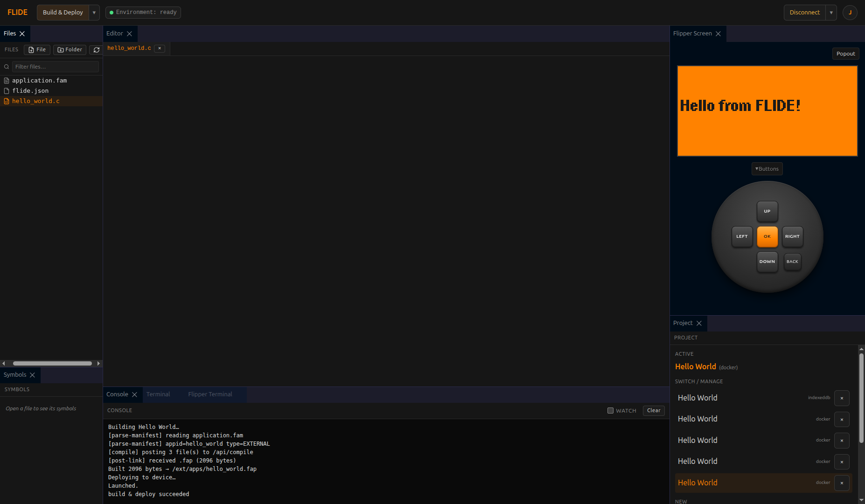Select hello_world.c in the file tree
The image size is (865, 504).
(51, 101)
